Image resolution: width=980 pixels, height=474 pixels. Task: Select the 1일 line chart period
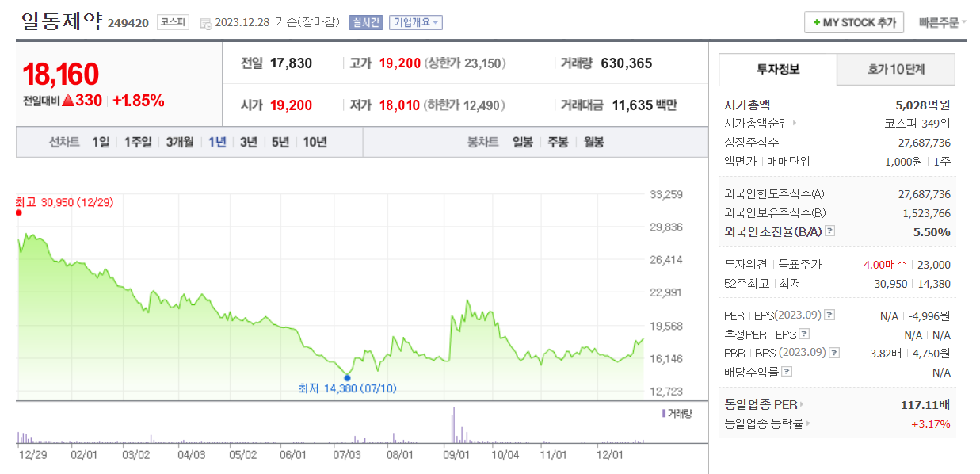click(x=101, y=143)
